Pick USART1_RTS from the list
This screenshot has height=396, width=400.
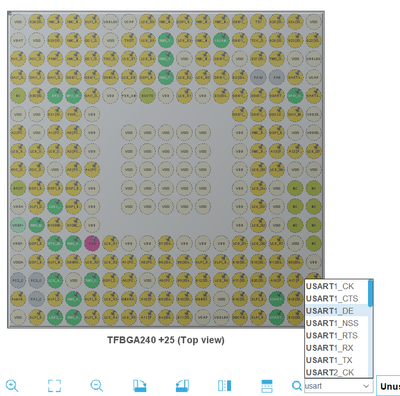tap(336, 336)
